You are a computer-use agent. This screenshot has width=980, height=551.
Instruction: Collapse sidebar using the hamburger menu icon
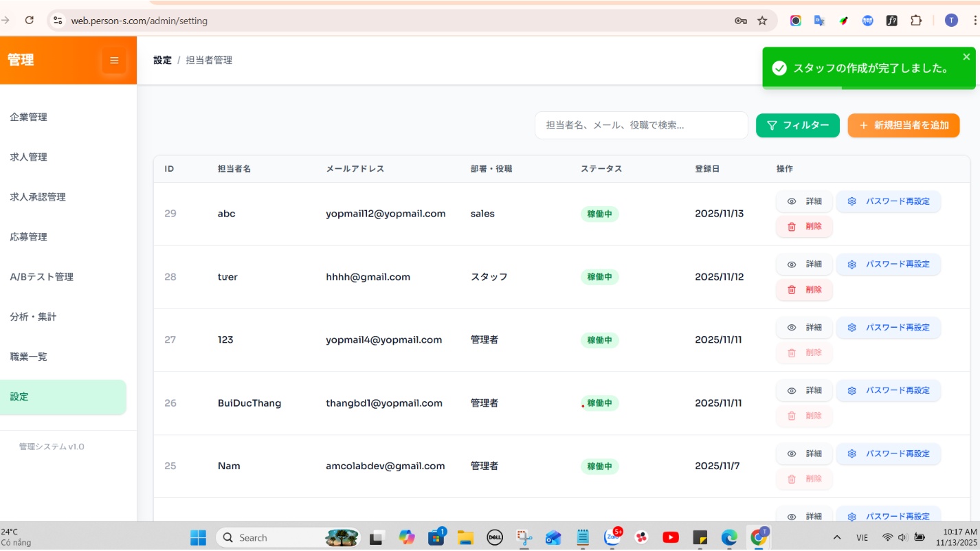click(x=114, y=60)
